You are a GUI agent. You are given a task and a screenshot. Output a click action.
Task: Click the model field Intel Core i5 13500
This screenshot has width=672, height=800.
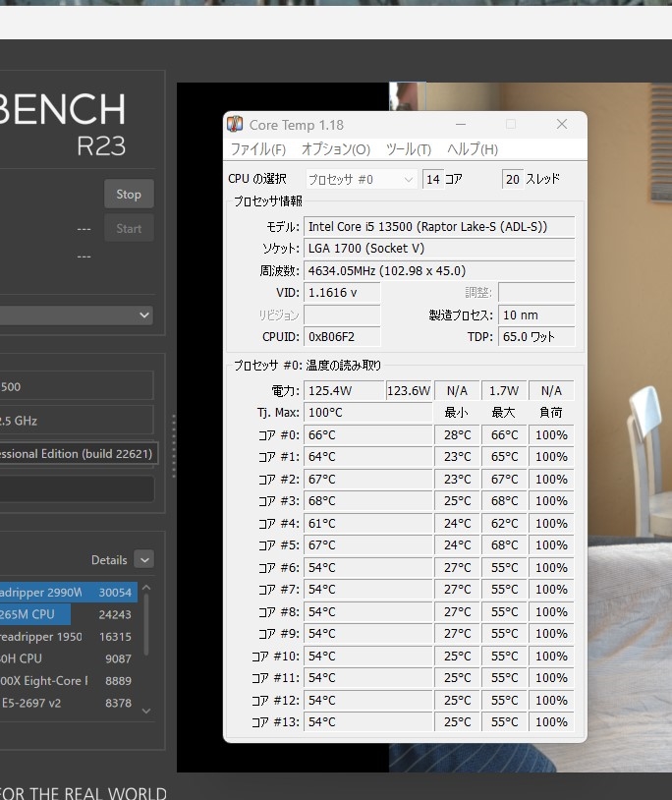click(439, 226)
